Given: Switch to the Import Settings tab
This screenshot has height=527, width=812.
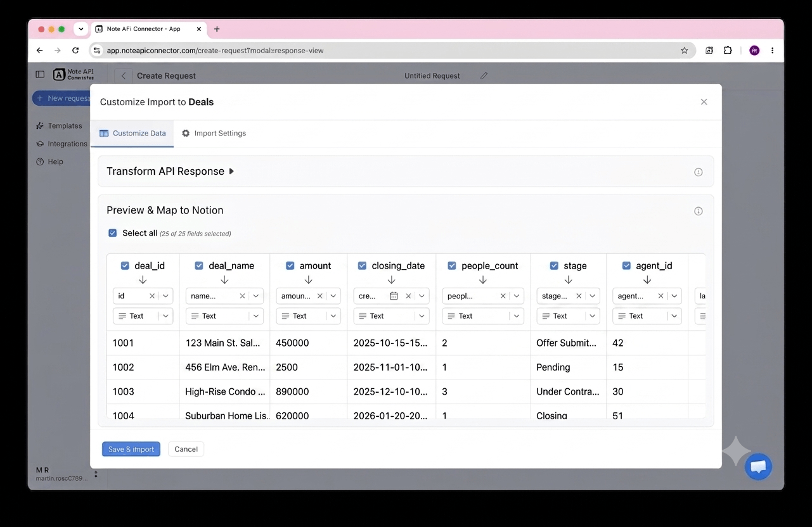Looking at the screenshot, I should click(x=214, y=134).
